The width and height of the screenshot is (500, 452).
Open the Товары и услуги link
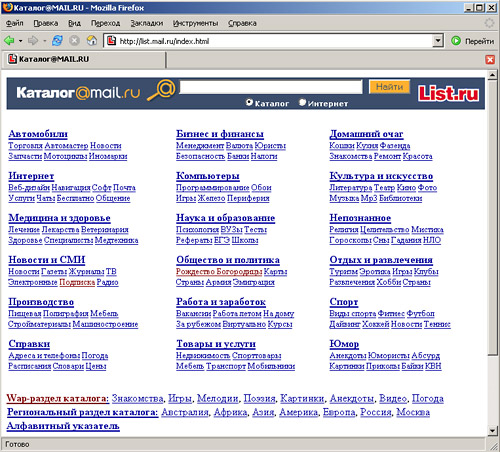click(x=216, y=344)
